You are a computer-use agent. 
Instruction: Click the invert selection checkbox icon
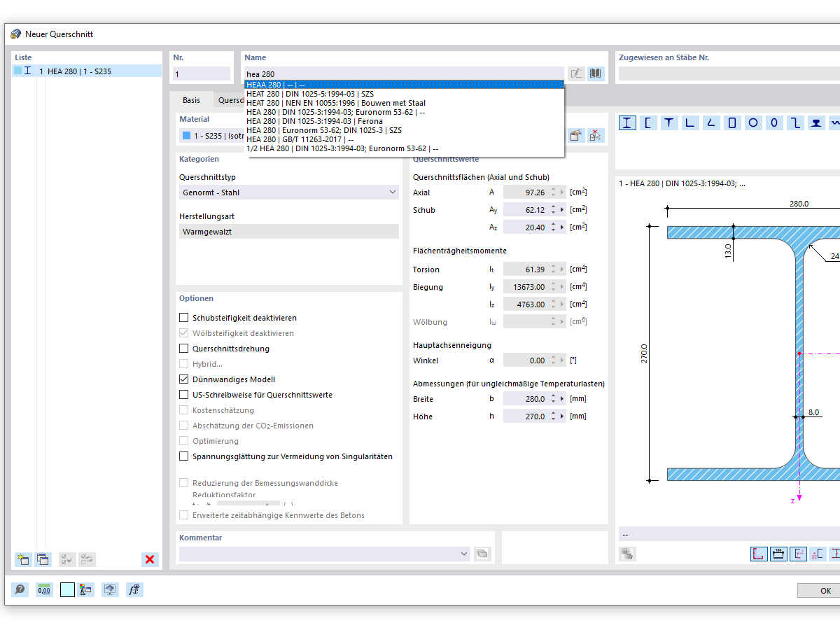(87, 559)
